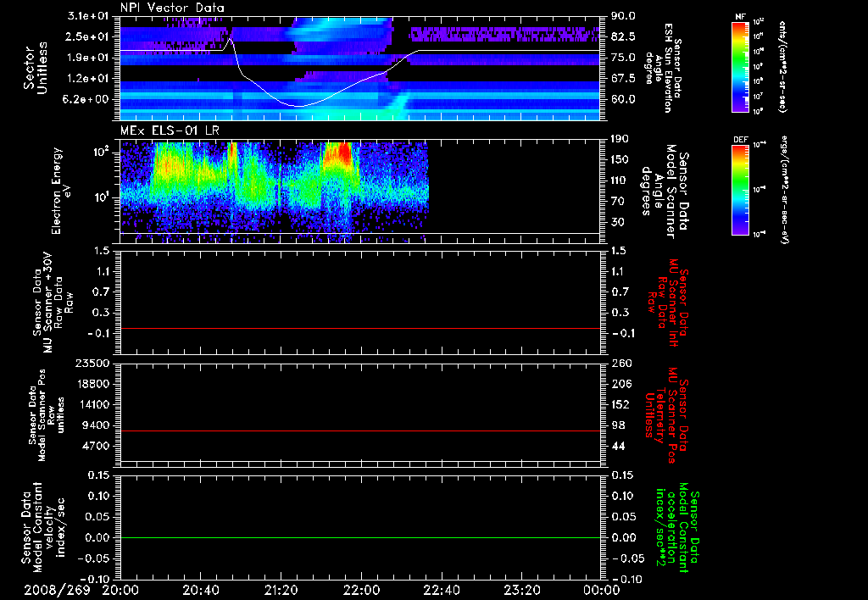Click the gray line in MU Scanner +30V panel
The height and width of the screenshot is (600, 868).
[360, 328]
